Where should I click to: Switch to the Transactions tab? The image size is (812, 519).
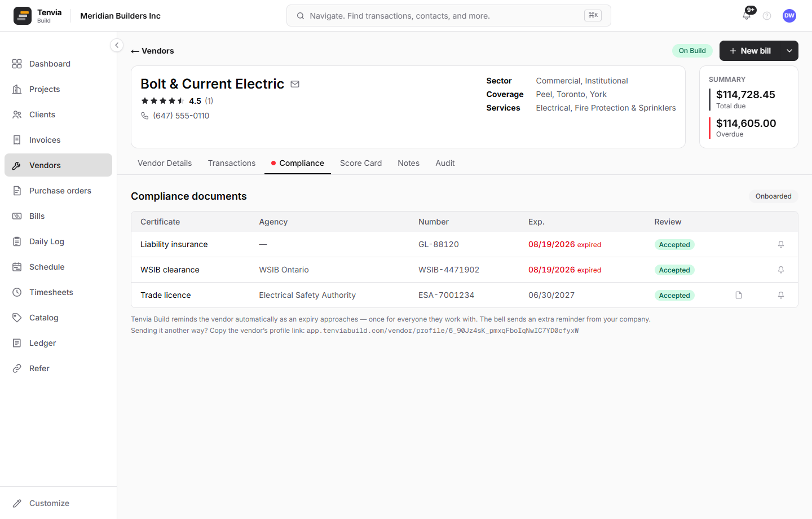point(232,163)
